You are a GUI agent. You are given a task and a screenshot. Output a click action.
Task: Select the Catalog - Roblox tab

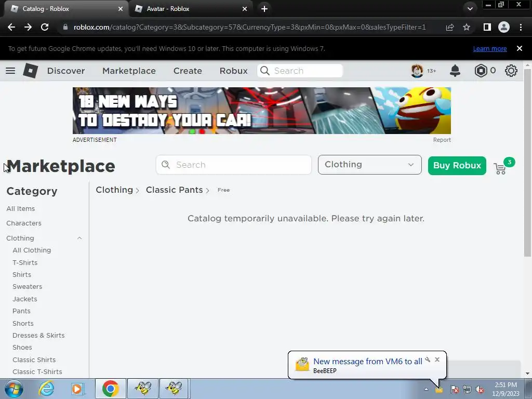point(66,9)
